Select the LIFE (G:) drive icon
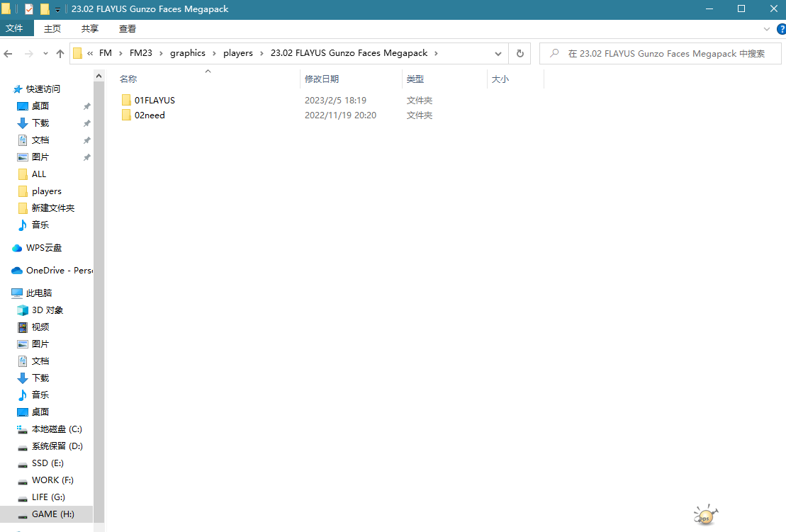This screenshot has height=532, width=786. click(23, 499)
